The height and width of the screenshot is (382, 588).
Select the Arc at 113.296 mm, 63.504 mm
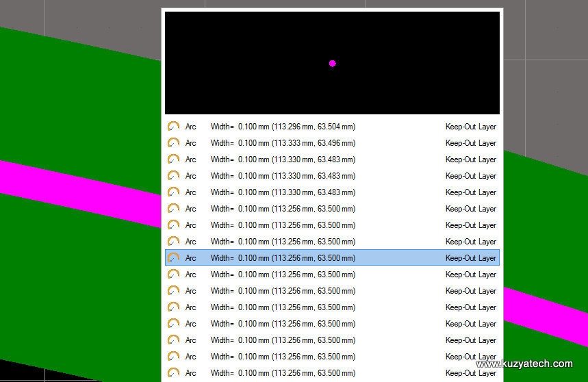click(332, 127)
